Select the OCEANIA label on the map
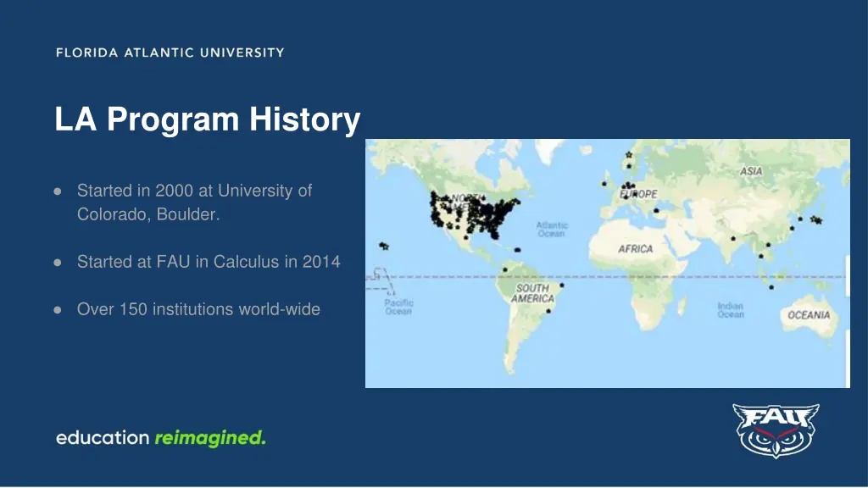Viewport: 868px width, 488px height. click(809, 315)
